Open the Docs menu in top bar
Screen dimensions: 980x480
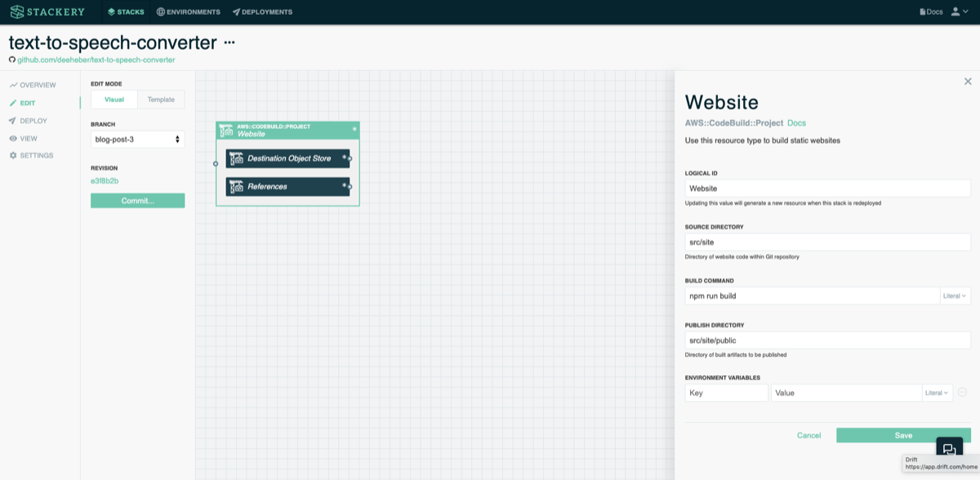(929, 11)
